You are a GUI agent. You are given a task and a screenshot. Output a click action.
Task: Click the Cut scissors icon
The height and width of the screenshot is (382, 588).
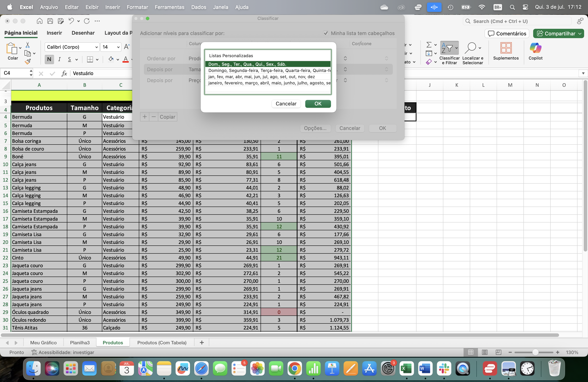tap(28, 45)
